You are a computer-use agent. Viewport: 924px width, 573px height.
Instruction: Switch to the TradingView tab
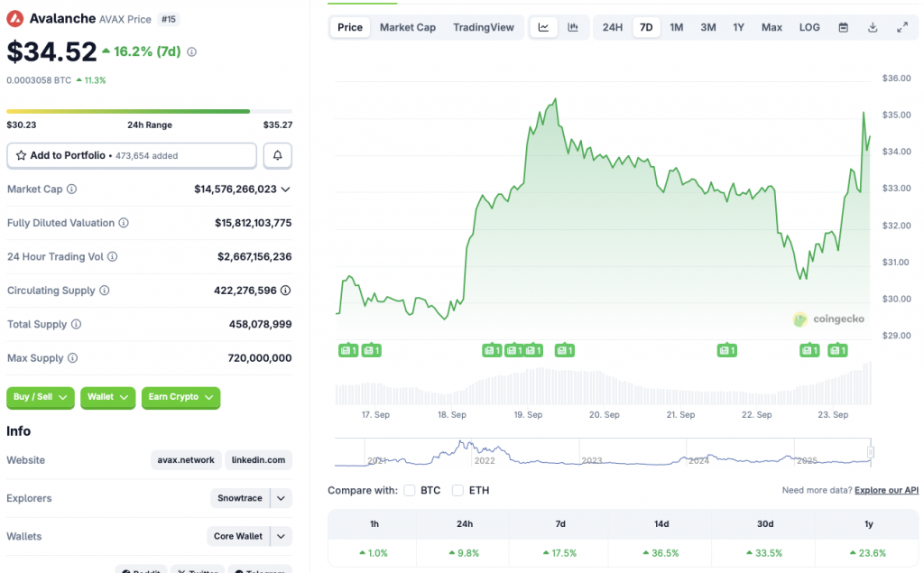click(484, 27)
